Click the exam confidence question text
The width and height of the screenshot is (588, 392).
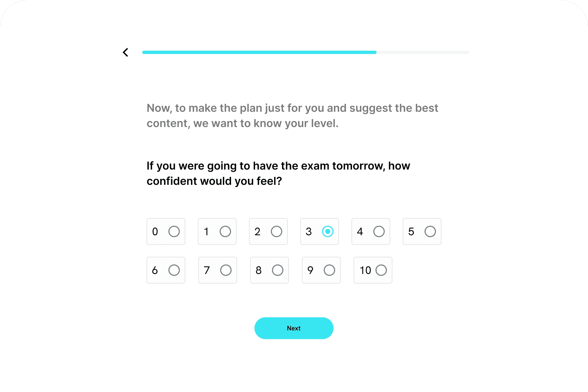point(278,173)
